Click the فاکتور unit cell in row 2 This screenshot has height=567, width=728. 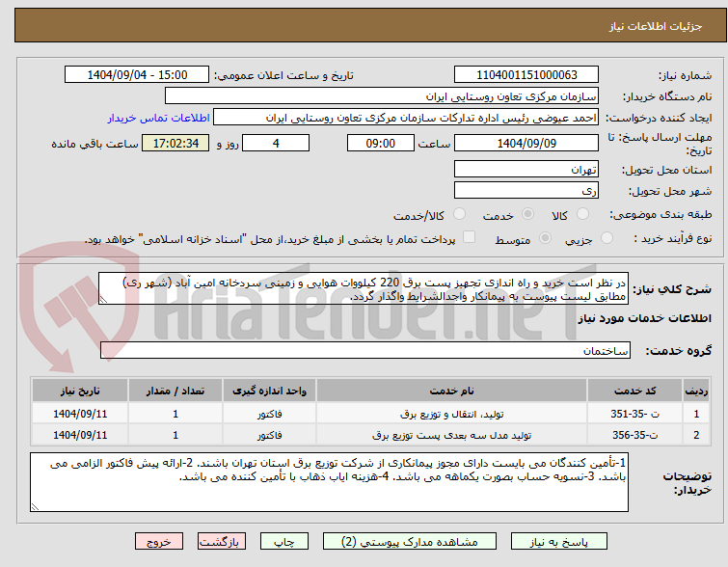(269, 435)
